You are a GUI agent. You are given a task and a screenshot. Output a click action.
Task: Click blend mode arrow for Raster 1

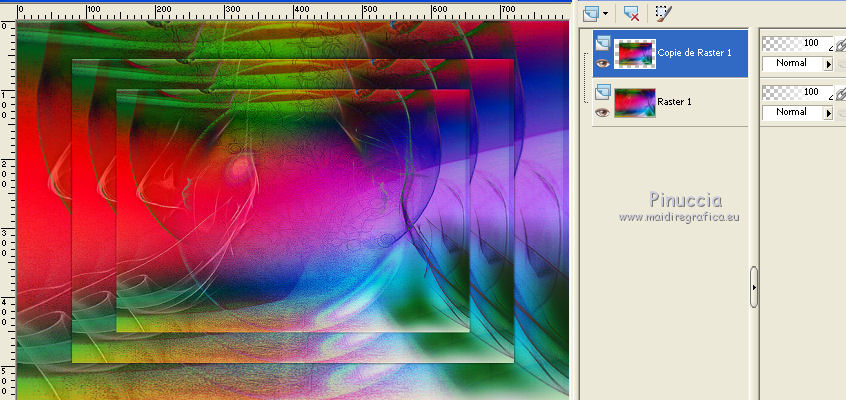pyautogui.click(x=829, y=113)
